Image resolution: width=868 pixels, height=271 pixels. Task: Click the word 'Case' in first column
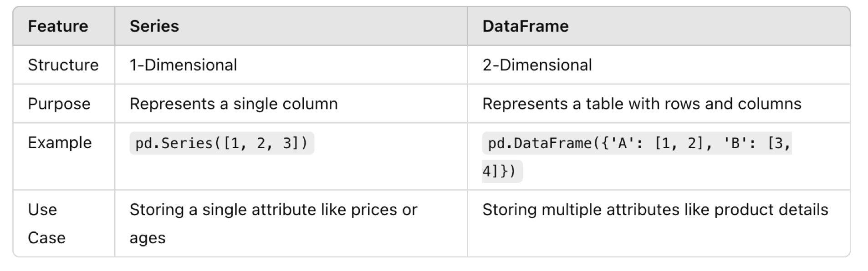46,238
